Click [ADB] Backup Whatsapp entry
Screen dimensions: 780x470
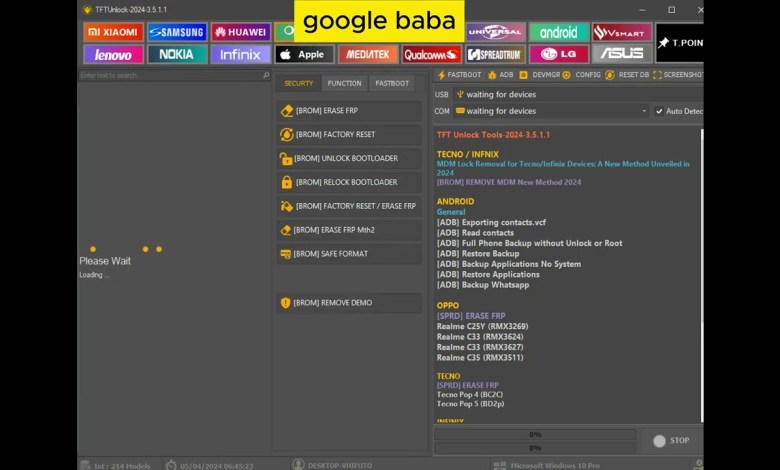[x=483, y=285]
